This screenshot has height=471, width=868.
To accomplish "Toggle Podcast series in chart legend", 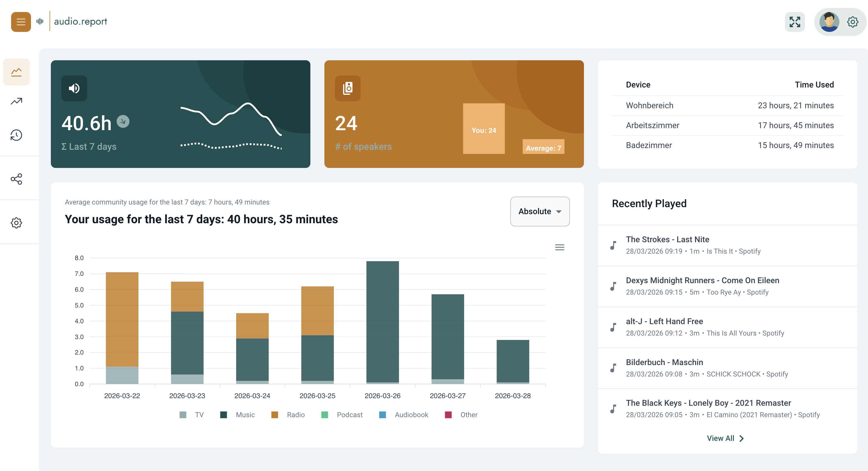I will 342,415.
